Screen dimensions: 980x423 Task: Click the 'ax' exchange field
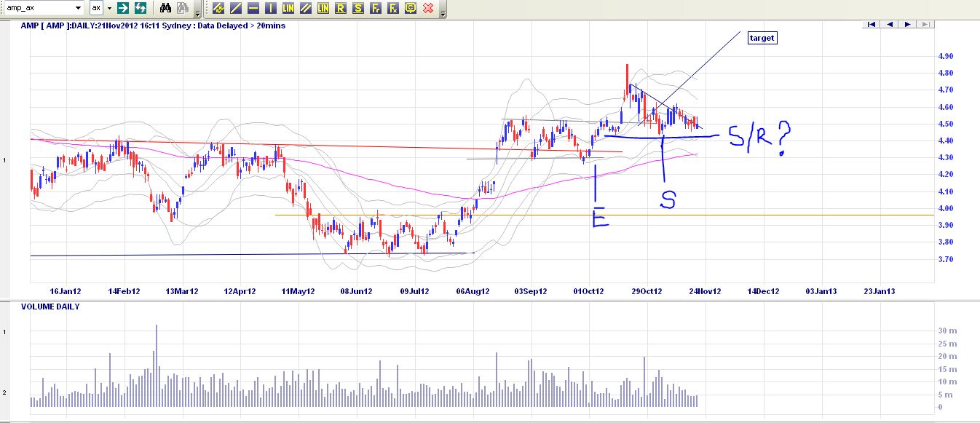[x=96, y=8]
